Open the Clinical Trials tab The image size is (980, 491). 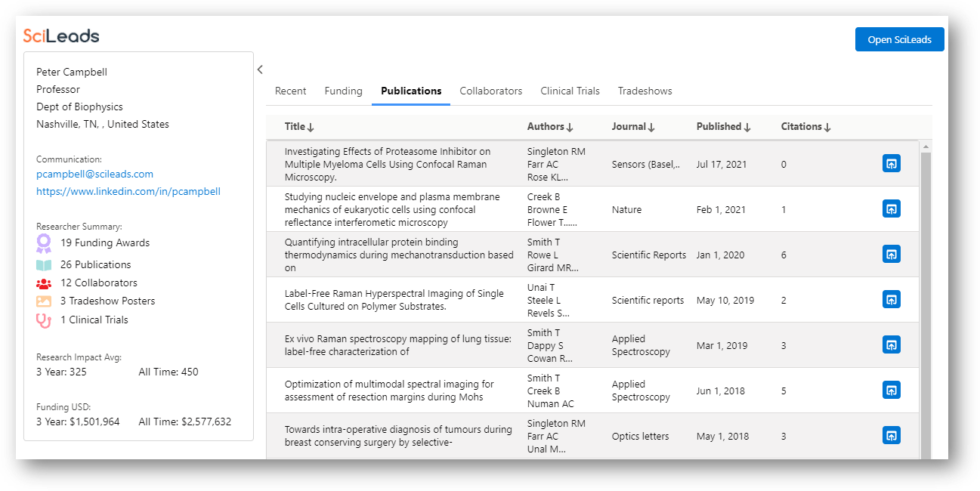[570, 91]
